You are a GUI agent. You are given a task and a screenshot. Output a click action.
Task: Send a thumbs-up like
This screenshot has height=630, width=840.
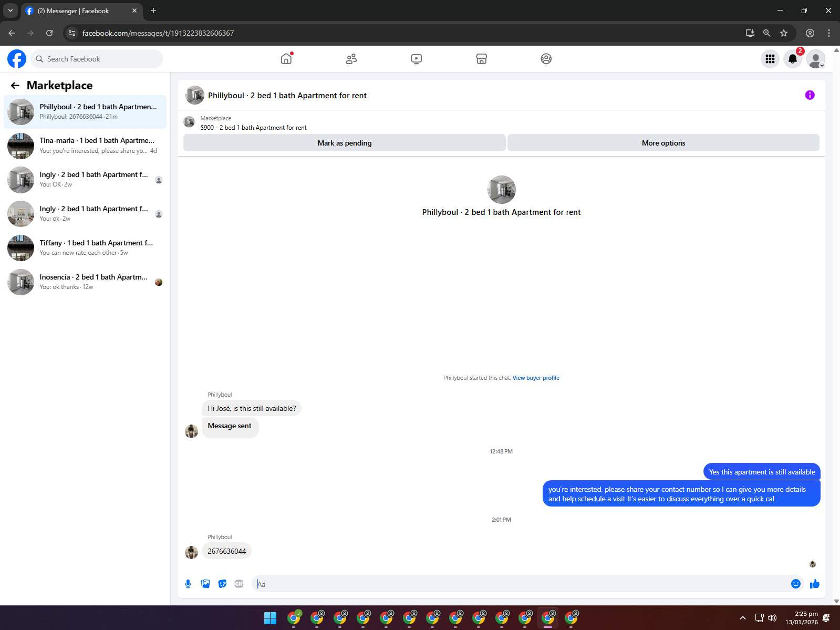click(x=815, y=584)
